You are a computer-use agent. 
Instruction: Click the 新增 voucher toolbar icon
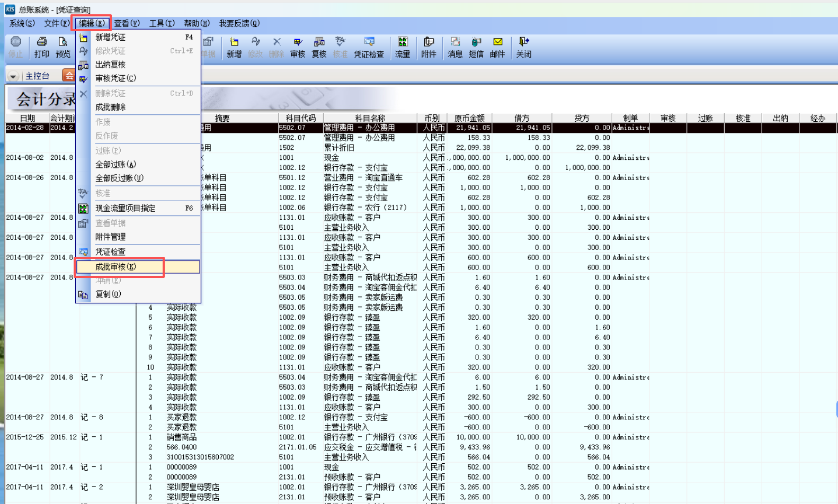coord(234,47)
